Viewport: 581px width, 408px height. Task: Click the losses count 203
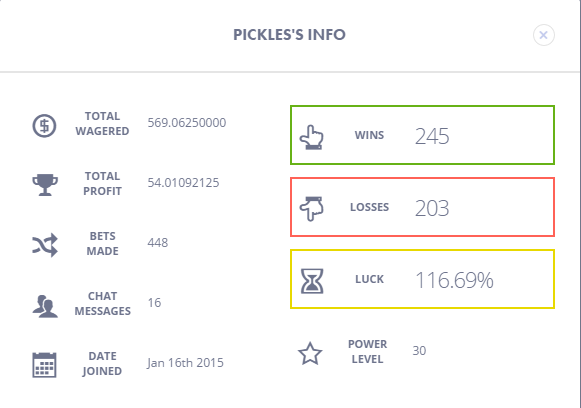432,208
